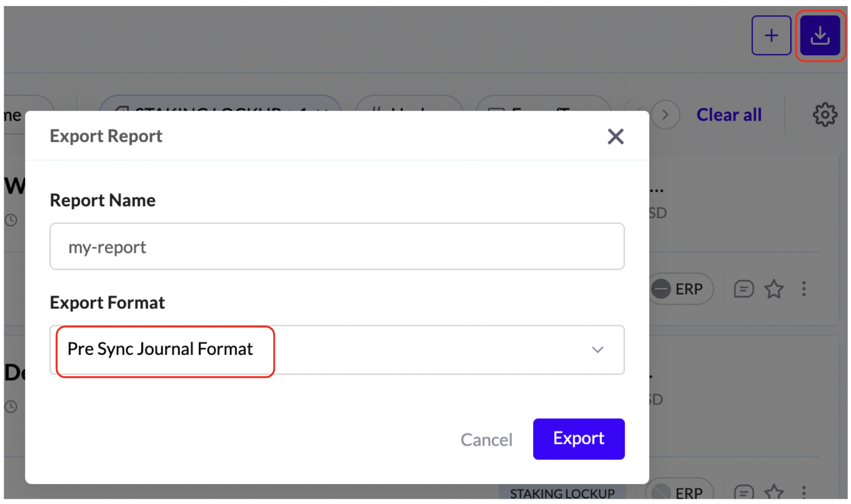Click the Report Name text field
The height and width of the screenshot is (504, 851).
click(336, 246)
